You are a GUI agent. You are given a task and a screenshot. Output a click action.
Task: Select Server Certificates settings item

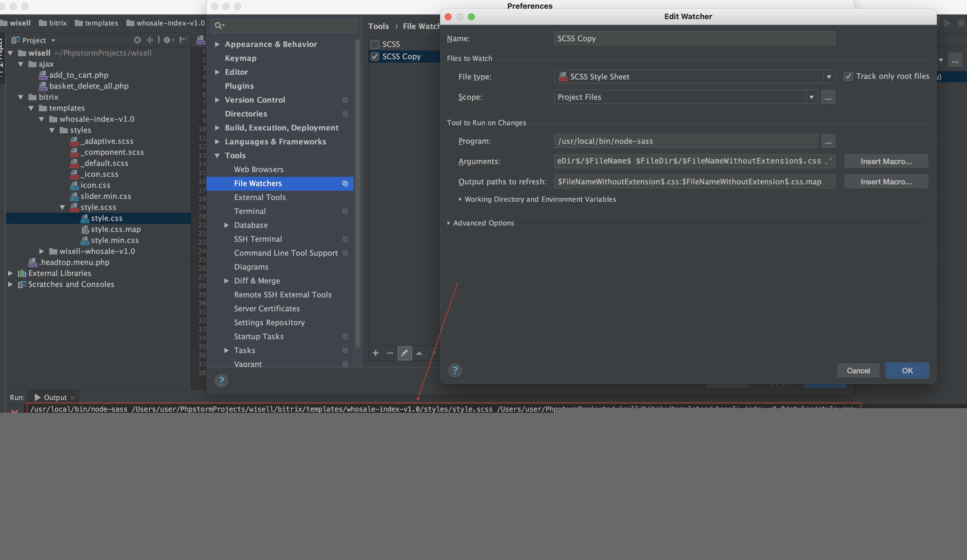point(267,309)
